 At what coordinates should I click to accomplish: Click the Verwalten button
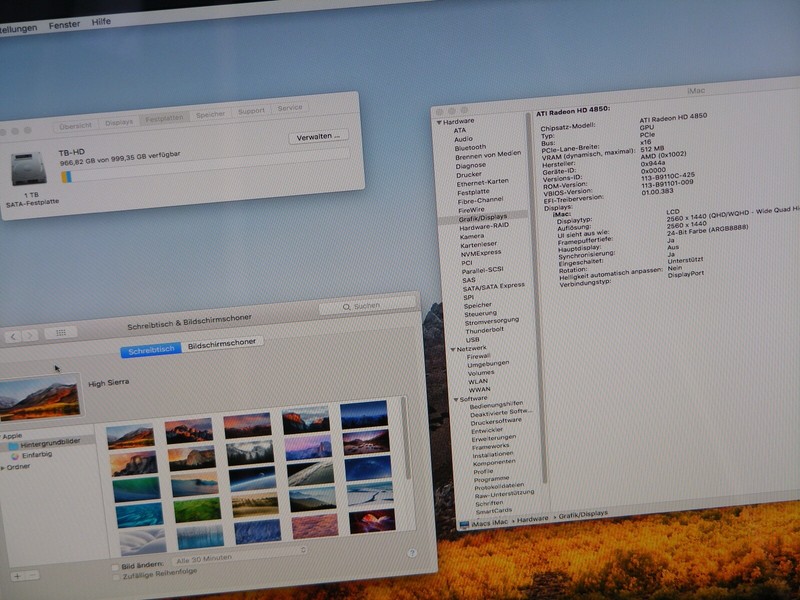(318, 137)
